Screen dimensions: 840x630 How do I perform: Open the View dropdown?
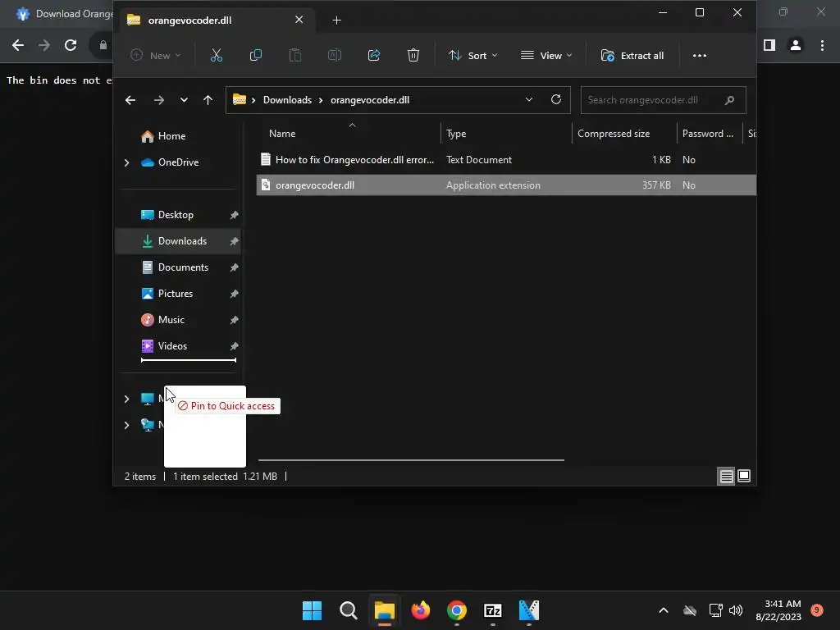(x=546, y=55)
